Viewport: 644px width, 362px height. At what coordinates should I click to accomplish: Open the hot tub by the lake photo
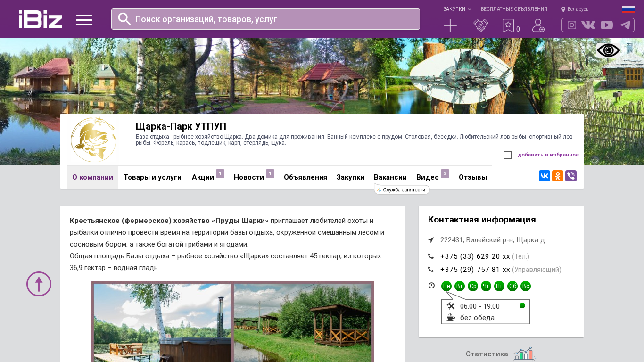162,323
